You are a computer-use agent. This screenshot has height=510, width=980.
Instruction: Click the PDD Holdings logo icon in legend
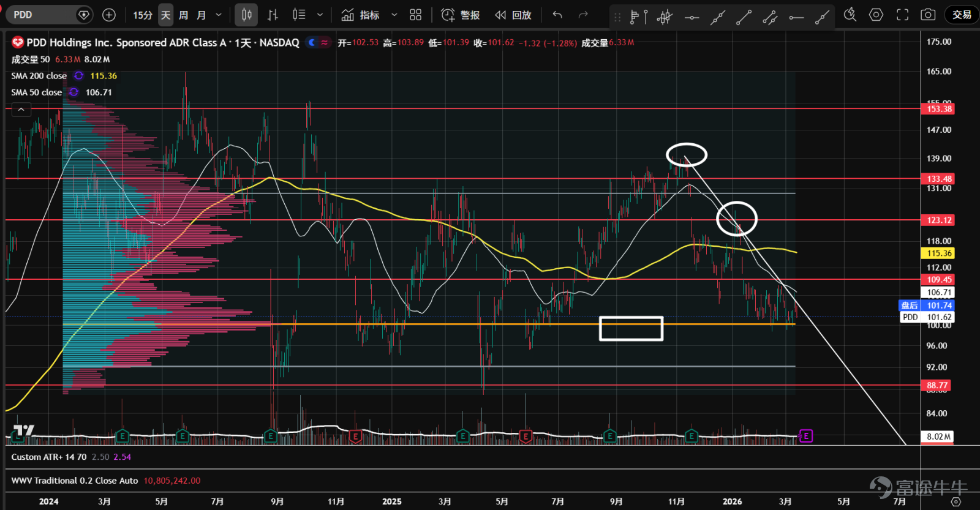(x=18, y=42)
